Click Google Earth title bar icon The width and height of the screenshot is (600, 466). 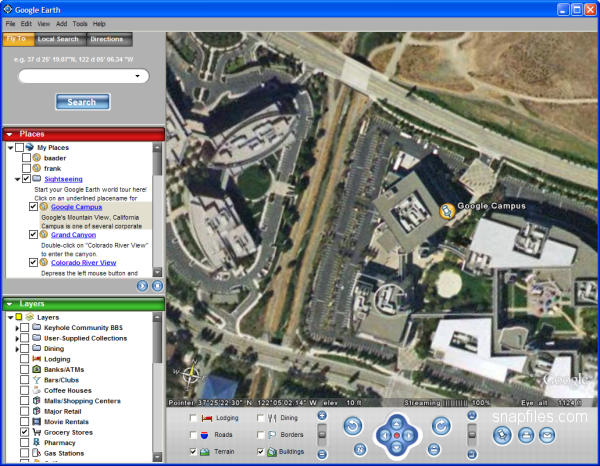pos(8,9)
